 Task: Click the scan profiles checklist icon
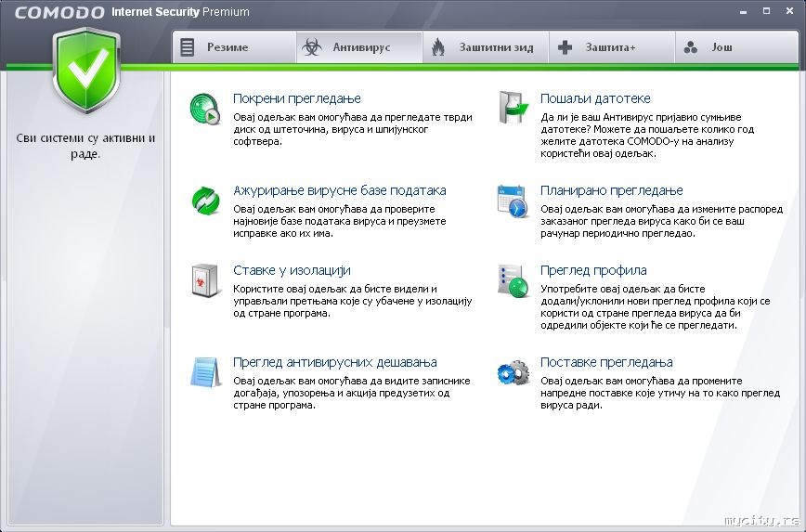(x=513, y=280)
